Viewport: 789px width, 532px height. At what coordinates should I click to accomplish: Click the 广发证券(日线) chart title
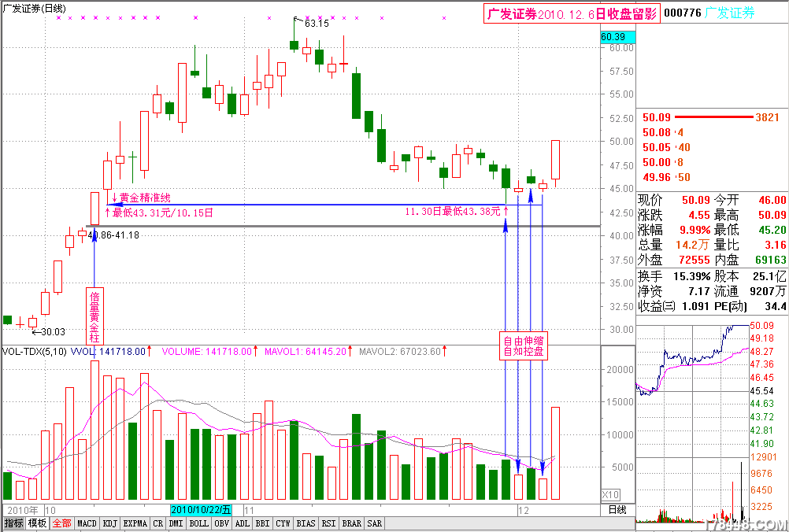(x=34, y=9)
